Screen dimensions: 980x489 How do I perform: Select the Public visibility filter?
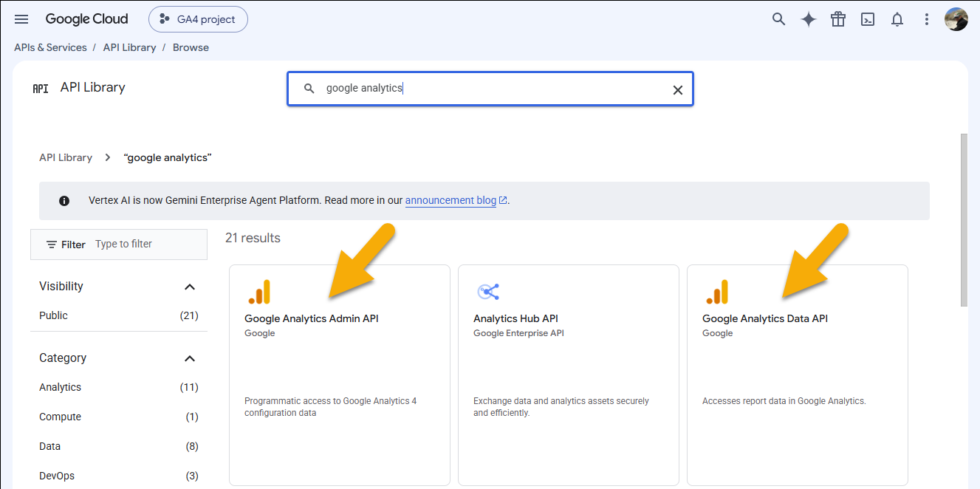pyautogui.click(x=119, y=315)
